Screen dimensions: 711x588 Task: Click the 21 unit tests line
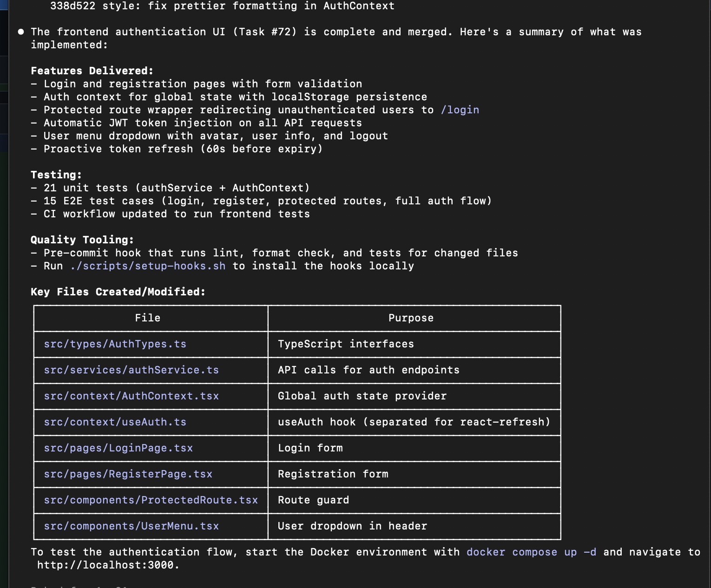[170, 188]
